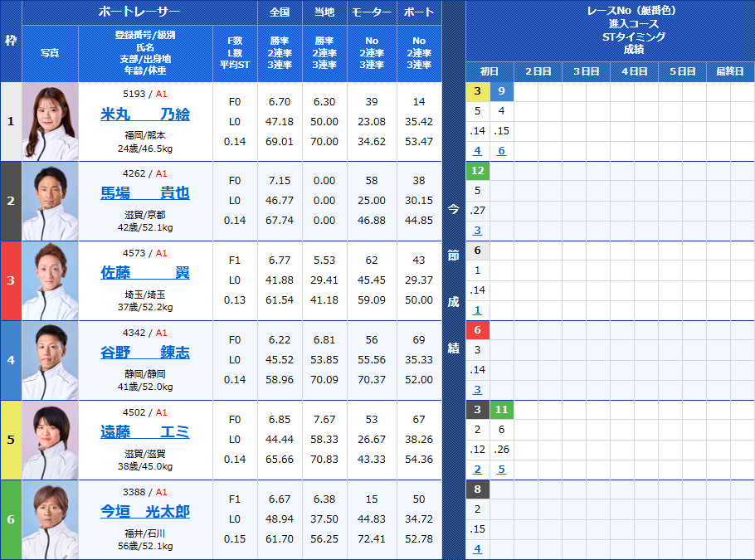Click motor number 62 for 佐藤 翼
The width and height of the screenshot is (755, 560).
pyautogui.click(x=371, y=260)
